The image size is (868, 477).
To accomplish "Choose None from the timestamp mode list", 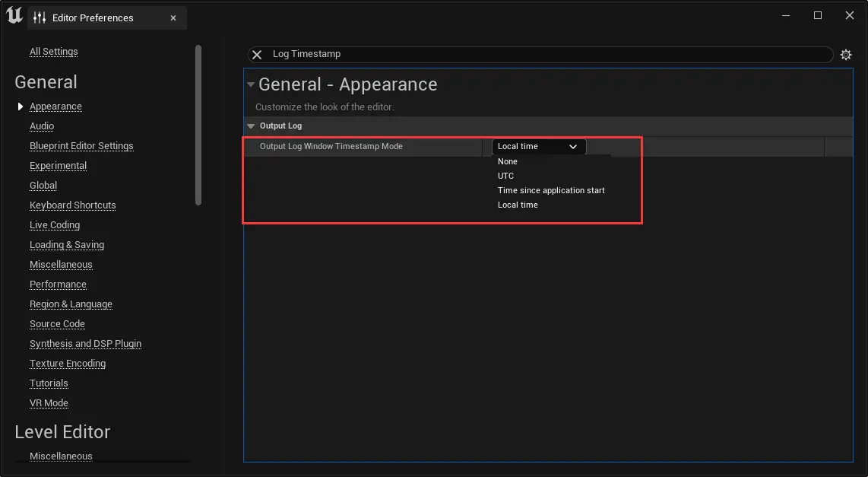I will click(x=508, y=161).
